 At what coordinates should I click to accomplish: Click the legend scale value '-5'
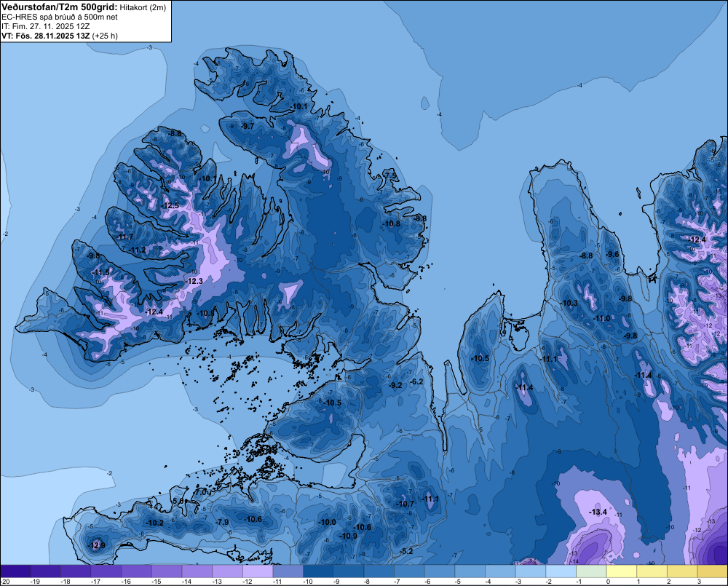click(459, 582)
